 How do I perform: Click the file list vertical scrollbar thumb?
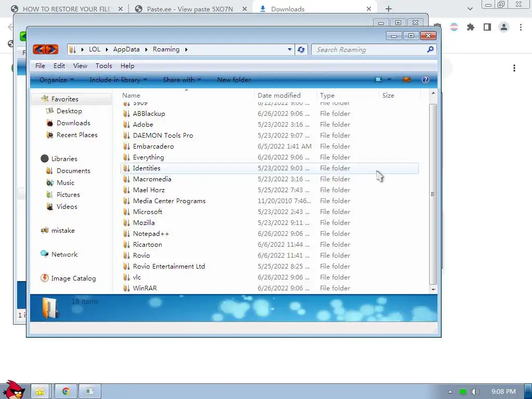click(433, 194)
